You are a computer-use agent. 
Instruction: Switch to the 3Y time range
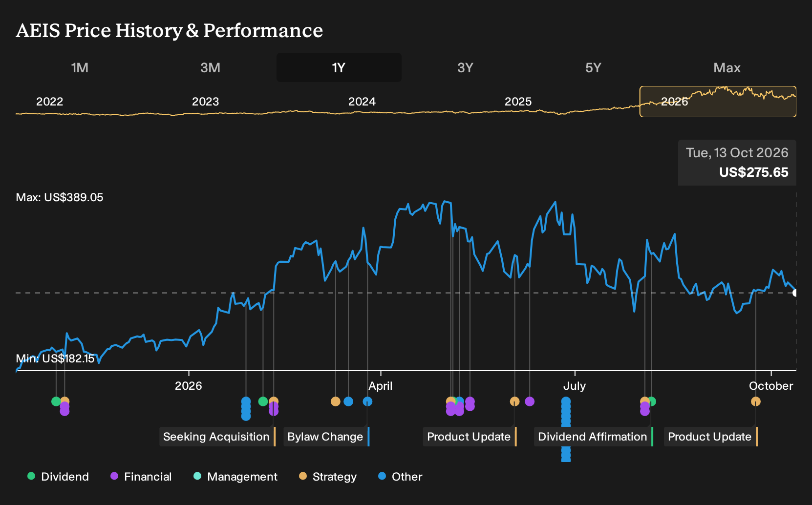pos(465,67)
